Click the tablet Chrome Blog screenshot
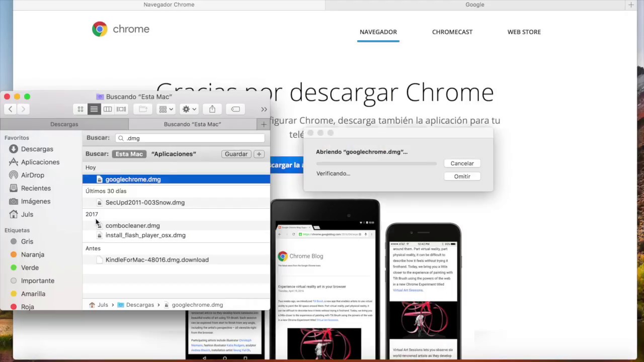This screenshot has width=644, height=362. pos(325,280)
